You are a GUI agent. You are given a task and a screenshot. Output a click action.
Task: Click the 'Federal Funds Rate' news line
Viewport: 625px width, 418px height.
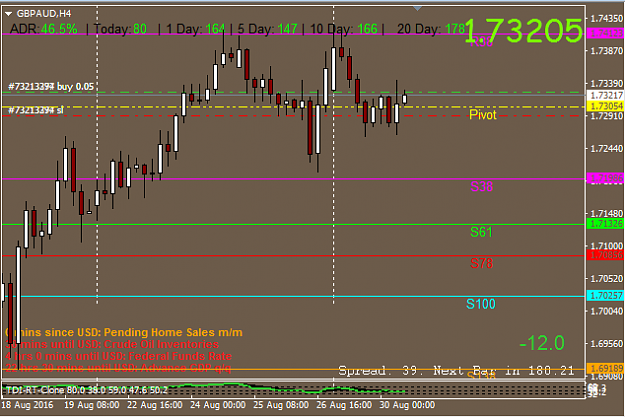118,356
